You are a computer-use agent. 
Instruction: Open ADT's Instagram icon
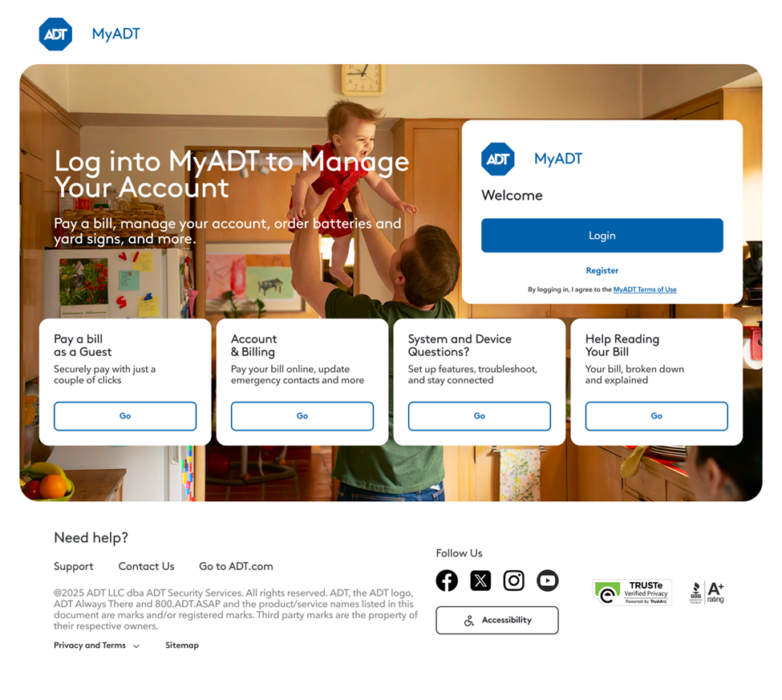(x=513, y=581)
